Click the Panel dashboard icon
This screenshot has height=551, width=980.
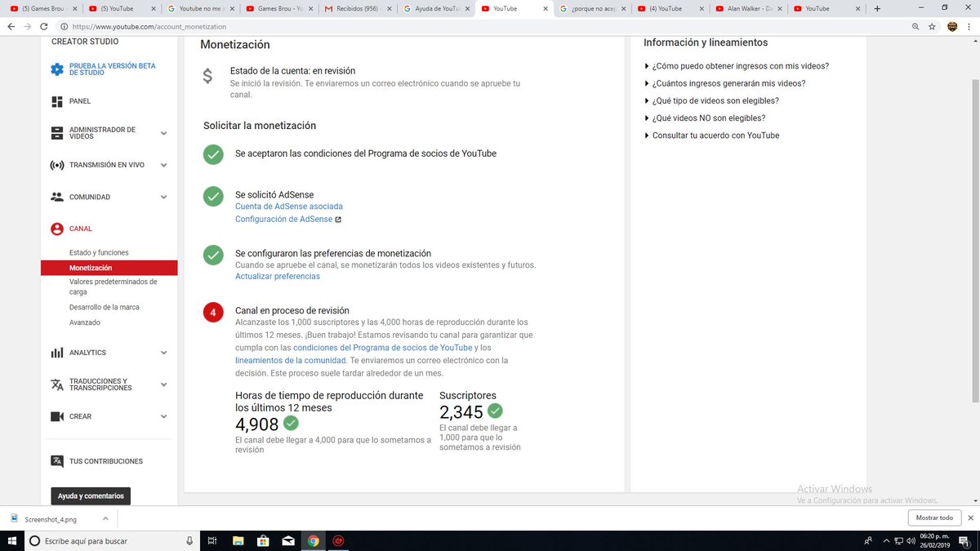tap(57, 101)
